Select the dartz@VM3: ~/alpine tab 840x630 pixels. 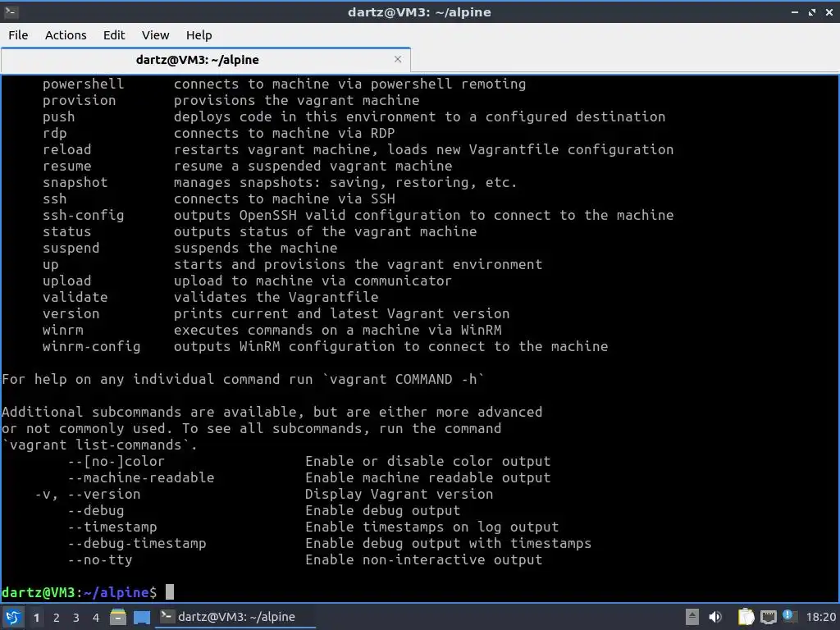click(x=206, y=59)
